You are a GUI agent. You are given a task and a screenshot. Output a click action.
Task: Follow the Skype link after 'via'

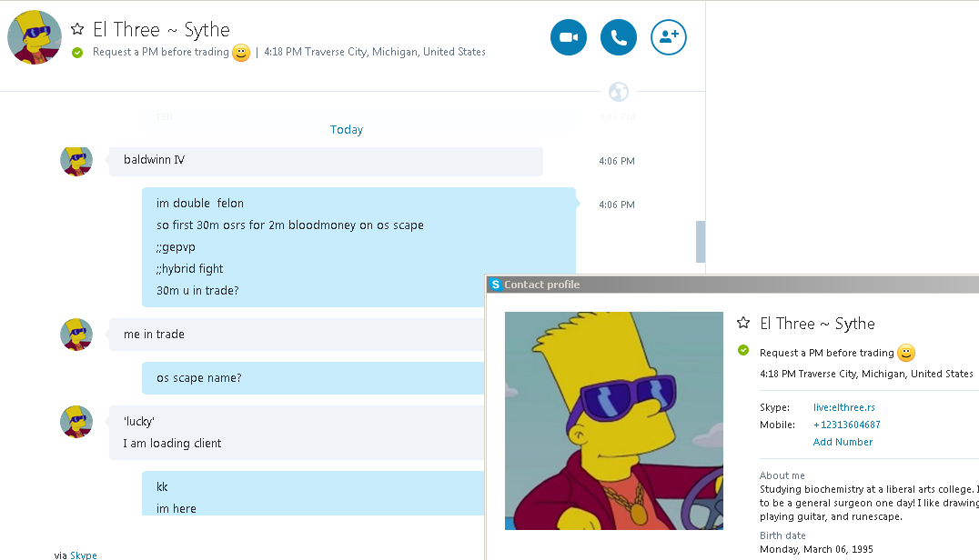tap(84, 555)
